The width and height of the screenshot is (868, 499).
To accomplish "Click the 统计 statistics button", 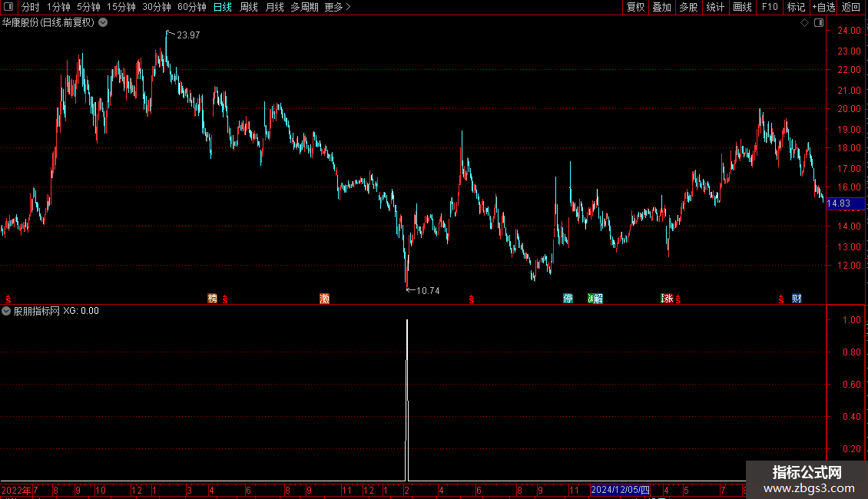I will (715, 7).
